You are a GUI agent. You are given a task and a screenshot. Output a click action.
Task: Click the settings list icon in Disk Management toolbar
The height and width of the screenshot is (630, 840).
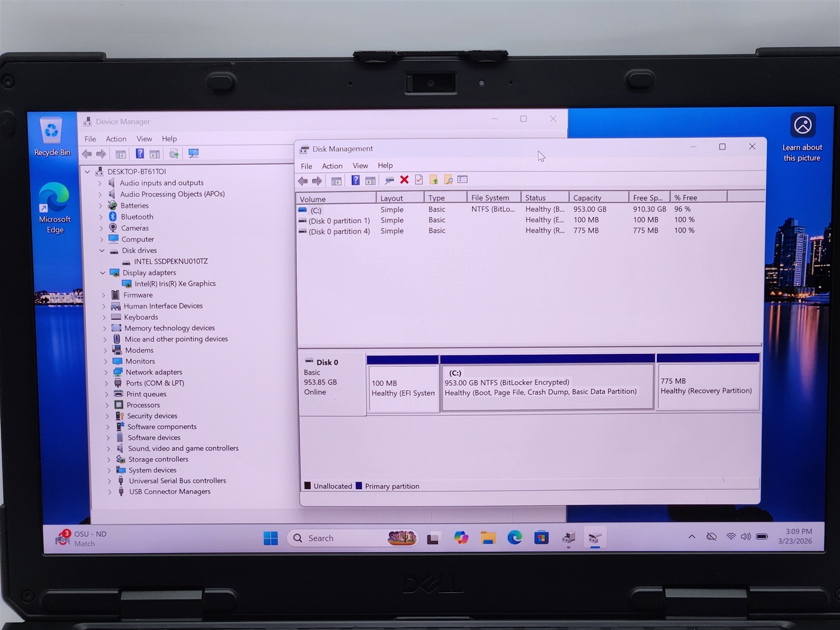[x=463, y=180]
